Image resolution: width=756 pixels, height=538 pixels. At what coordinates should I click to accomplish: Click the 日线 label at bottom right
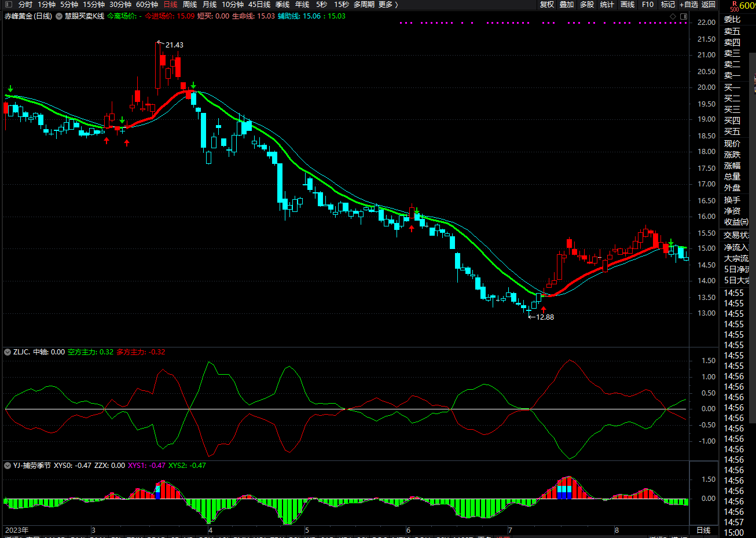click(x=703, y=530)
